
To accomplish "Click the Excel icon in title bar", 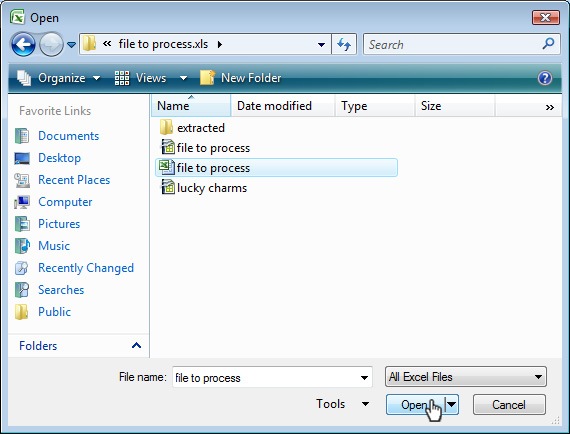I will [17, 17].
